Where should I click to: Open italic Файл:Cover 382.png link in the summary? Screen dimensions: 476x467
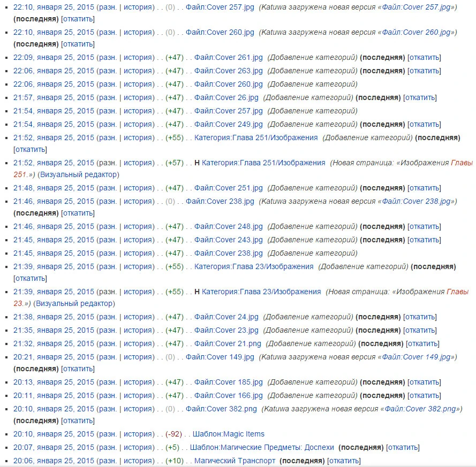(420, 409)
